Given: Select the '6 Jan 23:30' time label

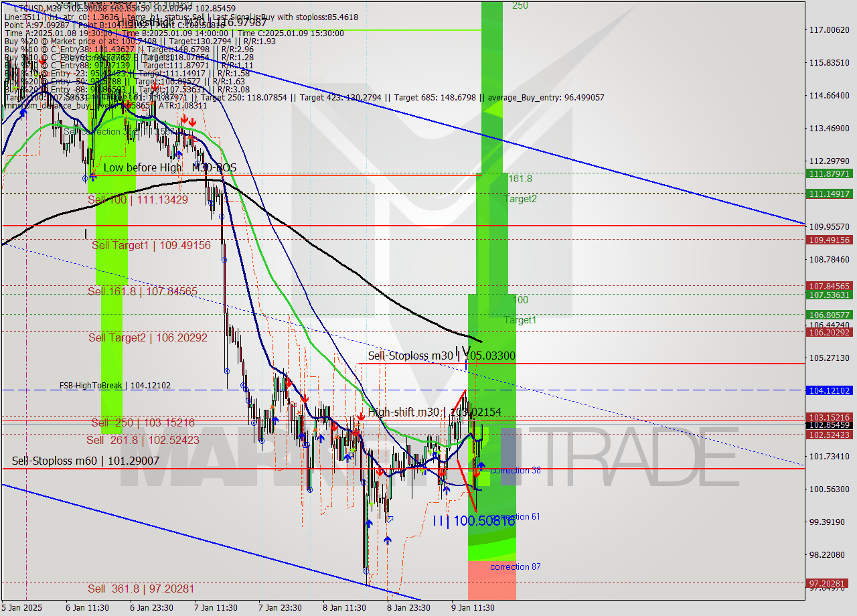Looking at the screenshot, I should coord(151,608).
